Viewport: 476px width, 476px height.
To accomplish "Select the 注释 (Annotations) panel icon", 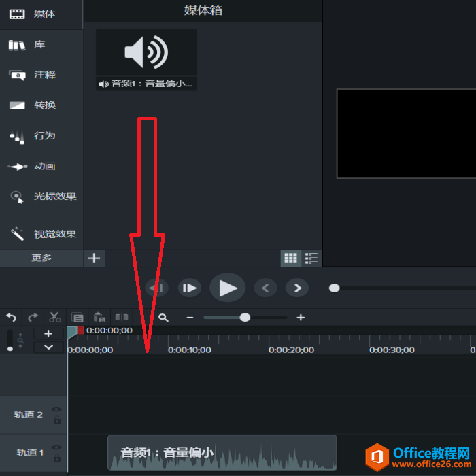I will [17, 75].
